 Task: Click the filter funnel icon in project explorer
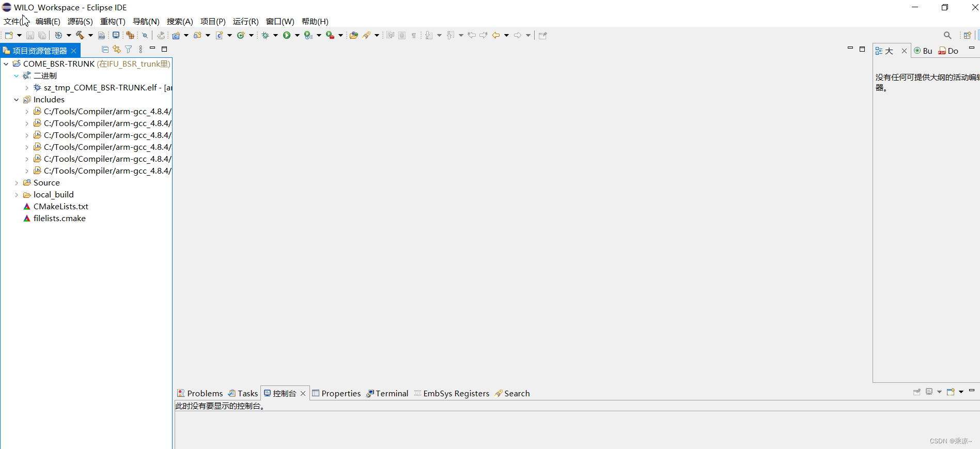[129, 49]
